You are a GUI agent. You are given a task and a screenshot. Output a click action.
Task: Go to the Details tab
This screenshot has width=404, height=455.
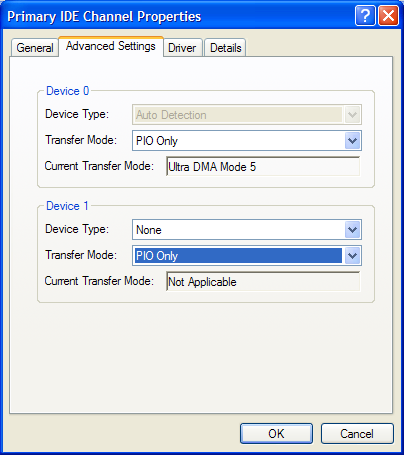click(x=225, y=48)
